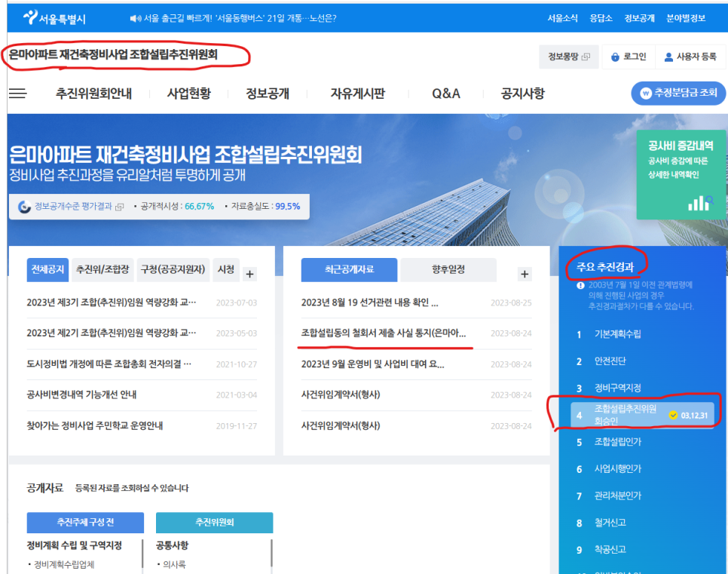The image size is (728, 574).
Task: Select step 6 사업시행인가
Action: 617,469
